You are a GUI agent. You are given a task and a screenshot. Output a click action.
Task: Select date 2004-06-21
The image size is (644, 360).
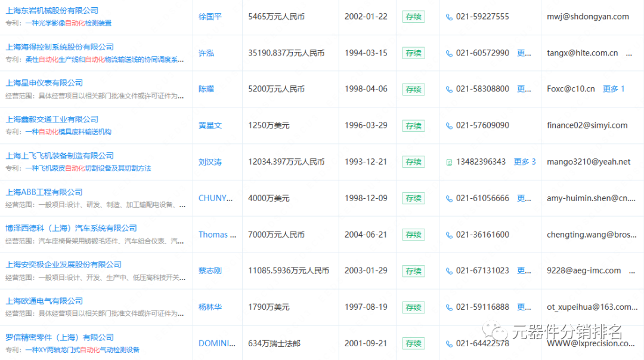[x=366, y=235]
